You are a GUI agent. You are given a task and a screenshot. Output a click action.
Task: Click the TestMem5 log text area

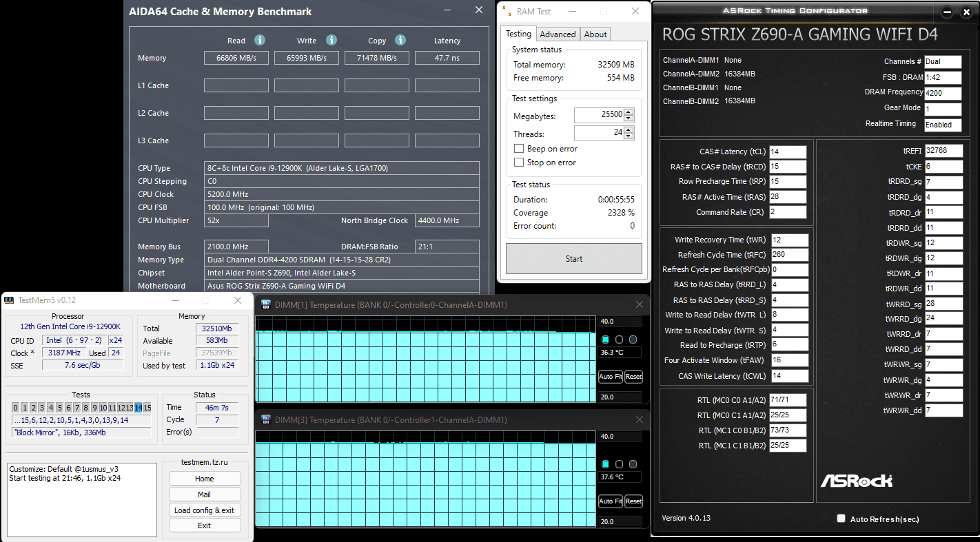coord(82,499)
